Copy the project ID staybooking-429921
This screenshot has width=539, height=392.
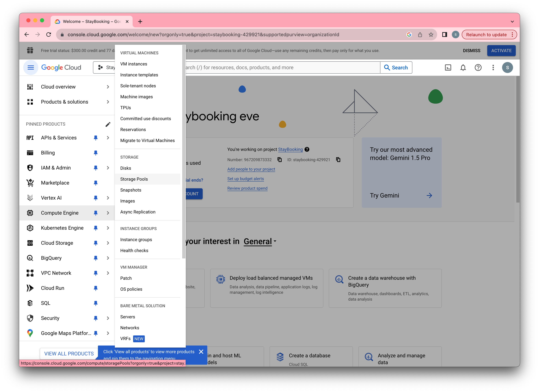pos(338,160)
